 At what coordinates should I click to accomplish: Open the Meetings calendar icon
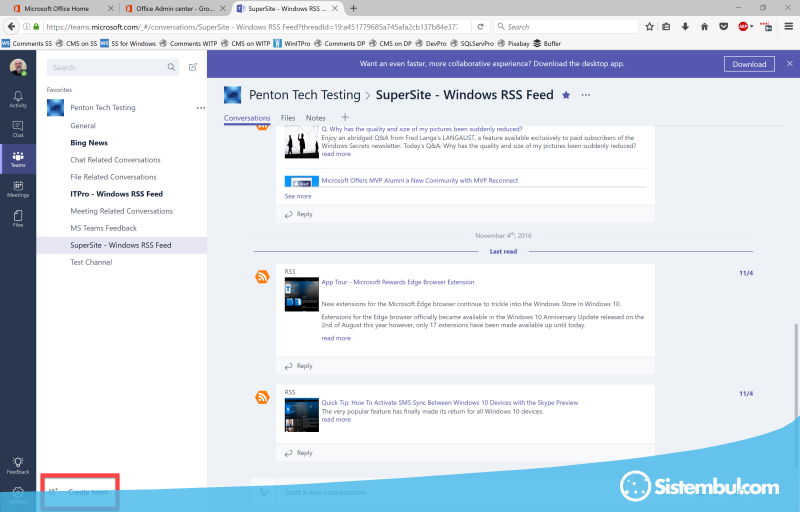18,189
